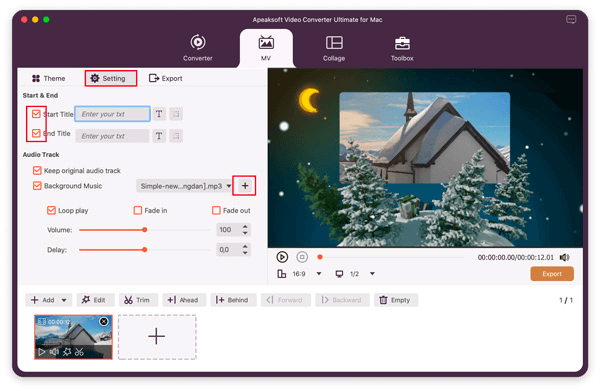Click the Trim button

pyautogui.click(x=138, y=300)
